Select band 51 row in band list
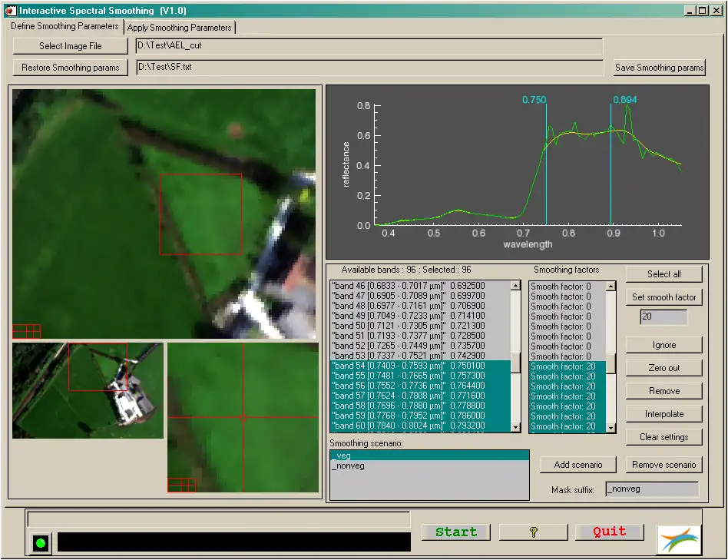Image resolution: width=728 pixels, height=560 pixels. (x=421, y=336)
